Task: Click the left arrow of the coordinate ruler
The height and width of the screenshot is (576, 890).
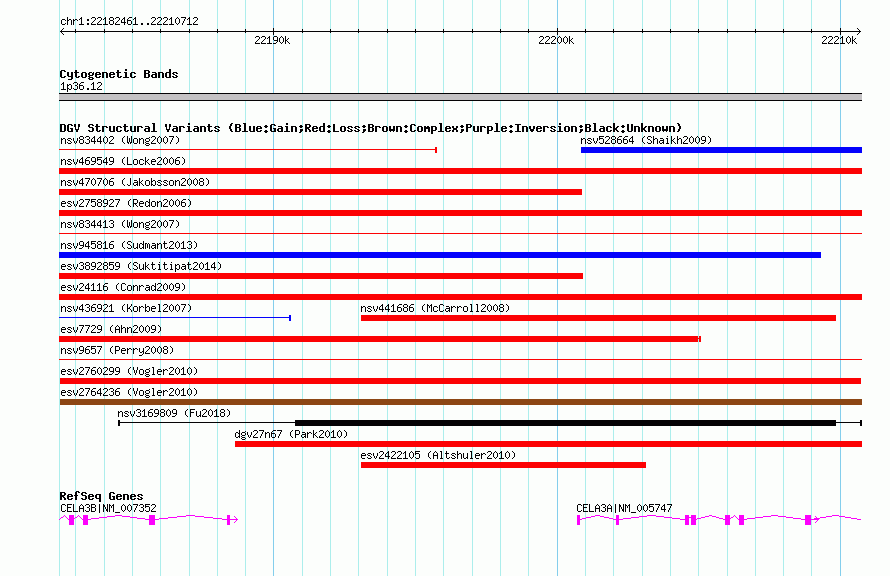Action: point(63,32)
